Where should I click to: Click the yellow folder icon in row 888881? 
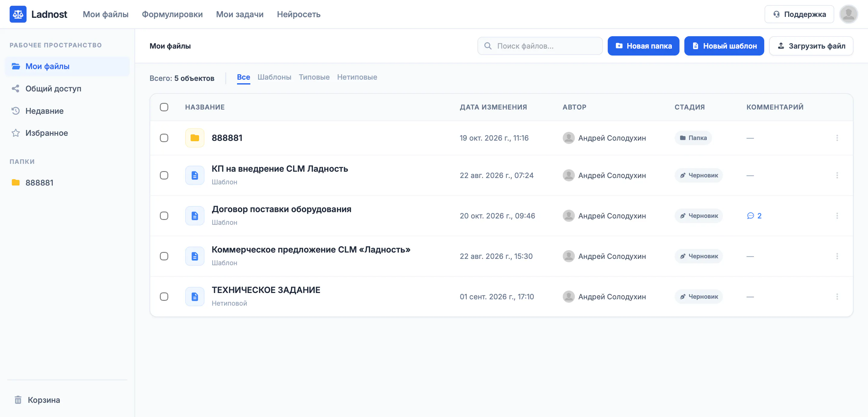coord(195,138)
